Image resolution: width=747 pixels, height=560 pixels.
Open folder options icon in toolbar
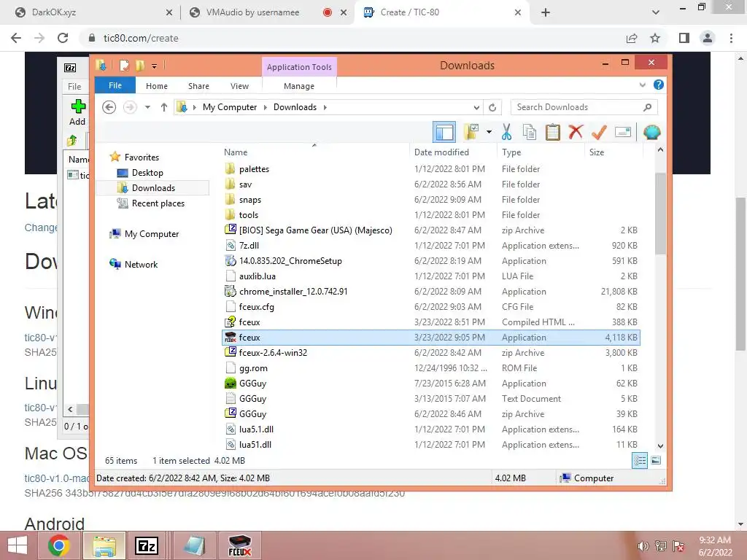[x=472, y=132]
